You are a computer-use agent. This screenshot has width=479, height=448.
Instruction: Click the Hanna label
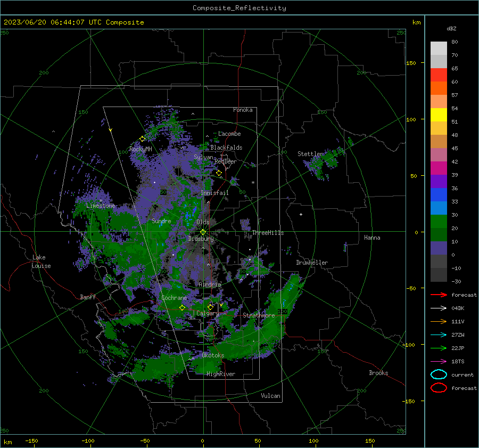pyautogui.click(x=372, y=238)
